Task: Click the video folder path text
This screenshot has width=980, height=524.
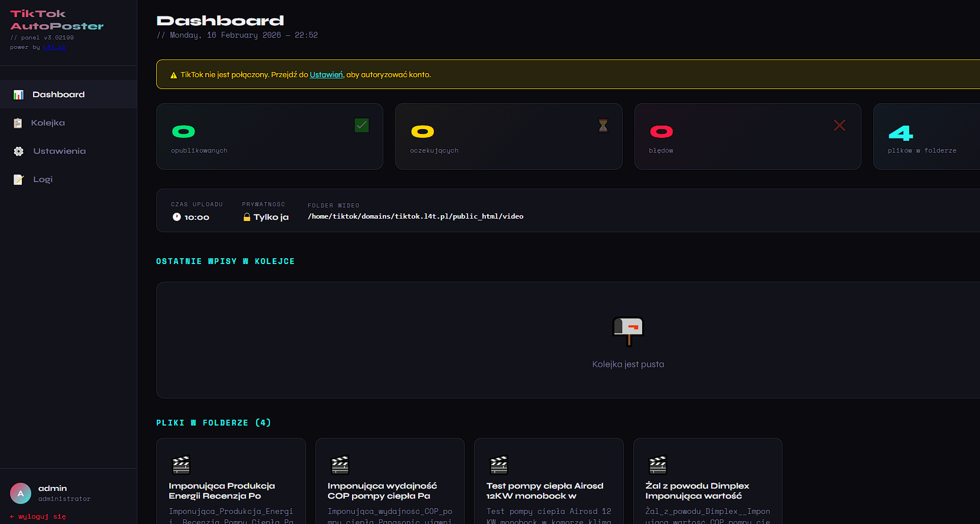Action: click(415, 216)
